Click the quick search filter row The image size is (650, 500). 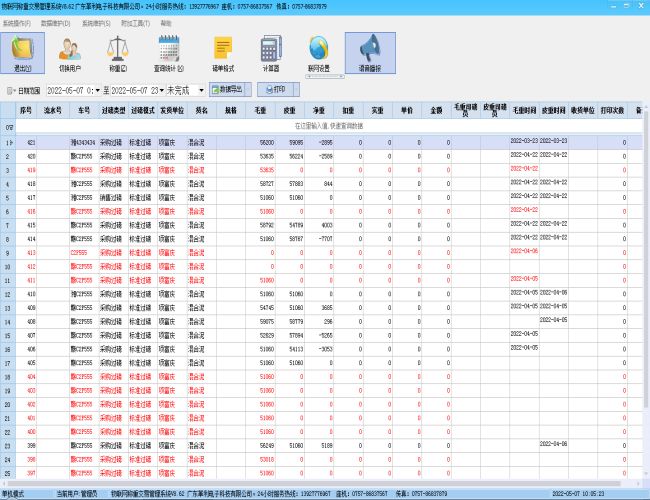(330, 127)
